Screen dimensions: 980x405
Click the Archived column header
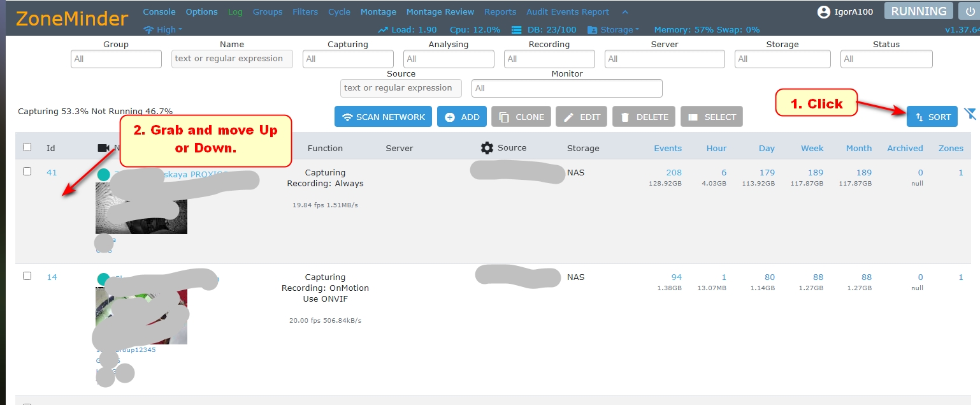point(905,148)
